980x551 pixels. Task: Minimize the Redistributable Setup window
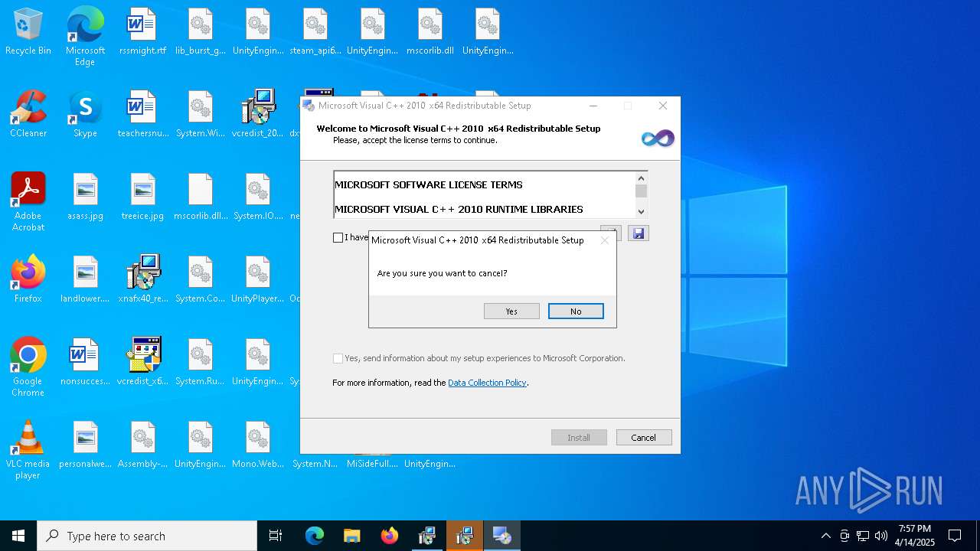pyautogui.click(x=593, y=106)
